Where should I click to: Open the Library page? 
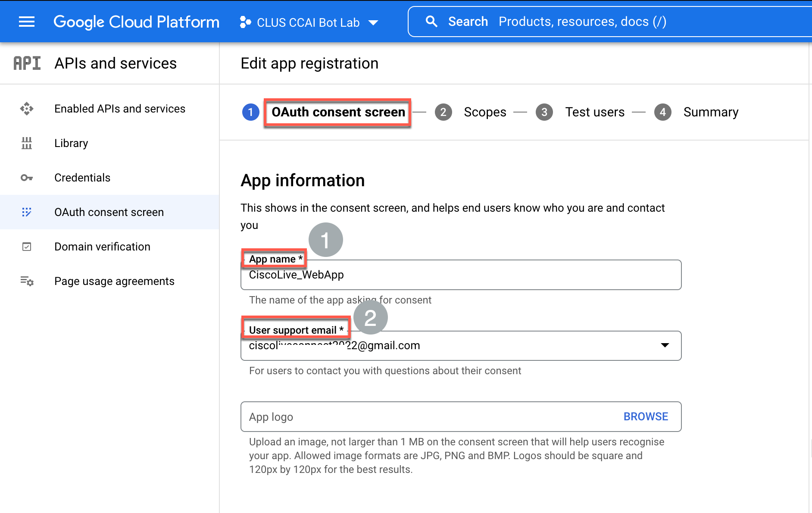coord(109,143)
